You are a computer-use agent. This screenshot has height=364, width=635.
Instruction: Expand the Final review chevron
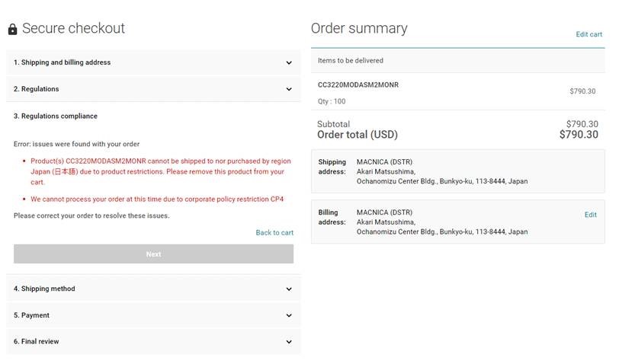coord(289,342)
